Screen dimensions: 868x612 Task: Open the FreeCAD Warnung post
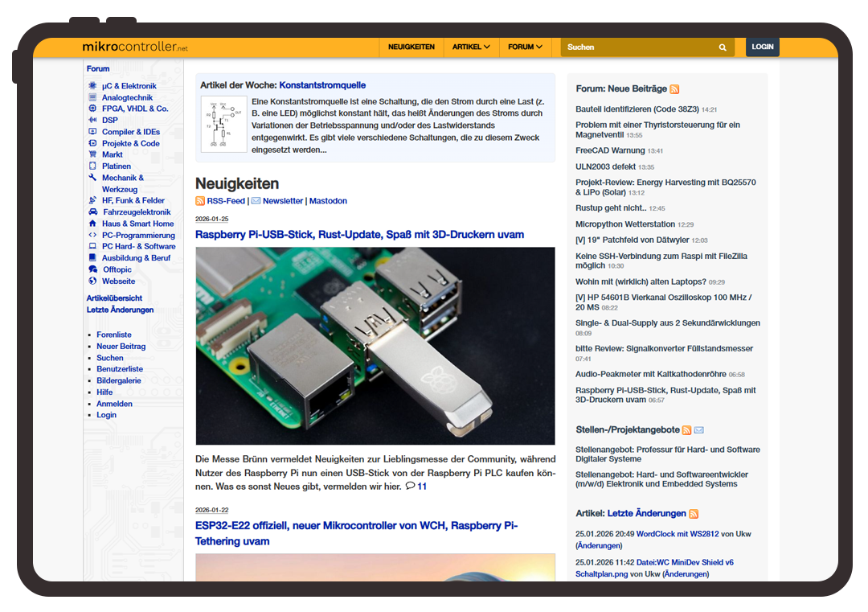[610, 150]
